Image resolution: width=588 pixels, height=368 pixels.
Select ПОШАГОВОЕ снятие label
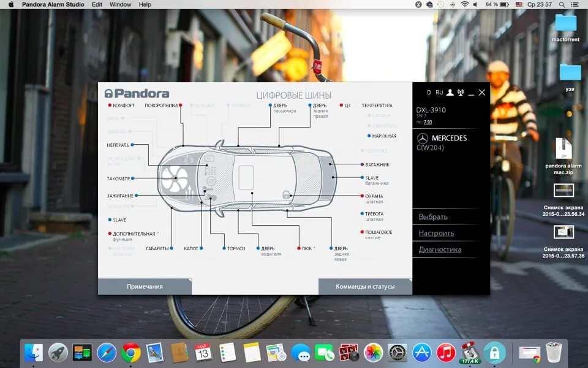pyautogui.click(x=379, y=235)
